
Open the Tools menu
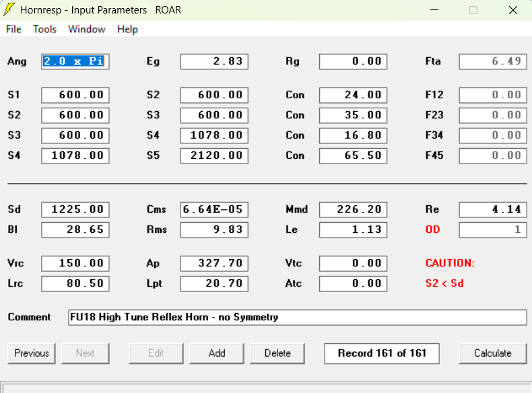(x=44, y=29)
